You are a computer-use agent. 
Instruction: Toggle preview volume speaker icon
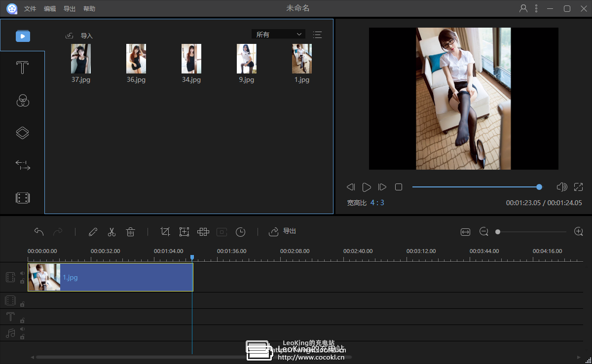(x=561, y=187)
